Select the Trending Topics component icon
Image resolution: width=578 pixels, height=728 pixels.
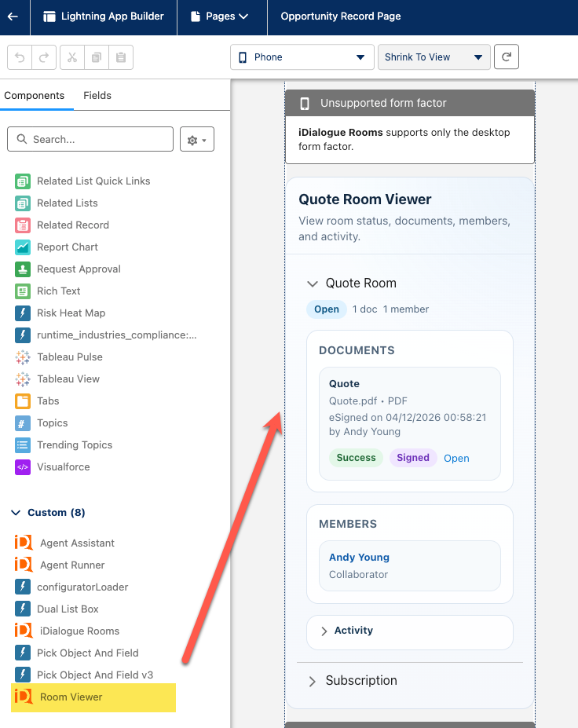coord(23,444)
